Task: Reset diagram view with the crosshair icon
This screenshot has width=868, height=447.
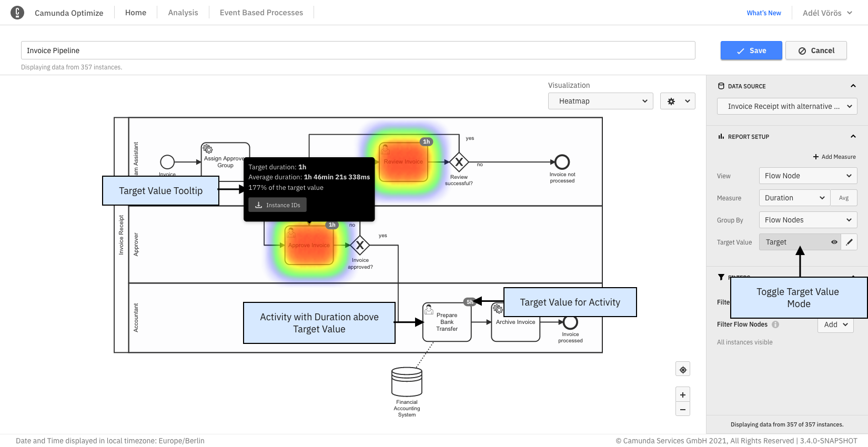Action: tap(683, 370)
